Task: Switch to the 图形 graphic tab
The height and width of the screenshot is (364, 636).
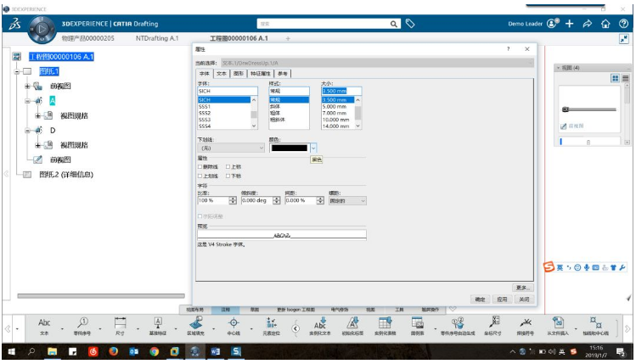Action: (x=239, y=73)
